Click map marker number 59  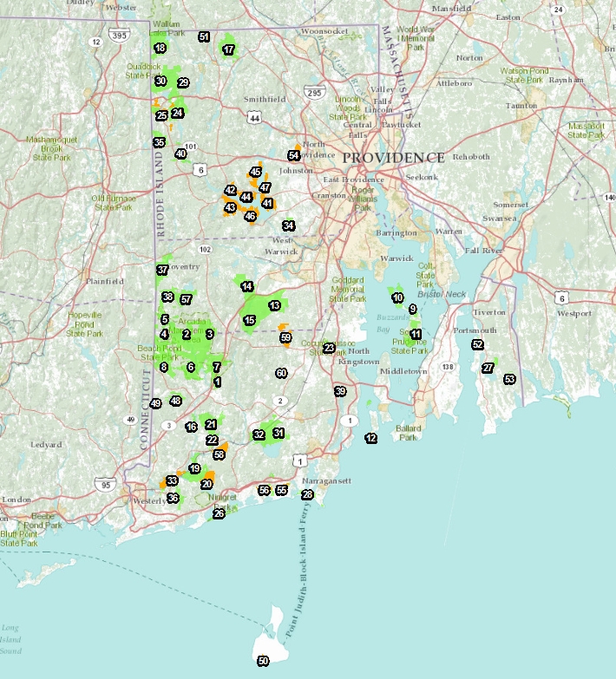(285, 337)
